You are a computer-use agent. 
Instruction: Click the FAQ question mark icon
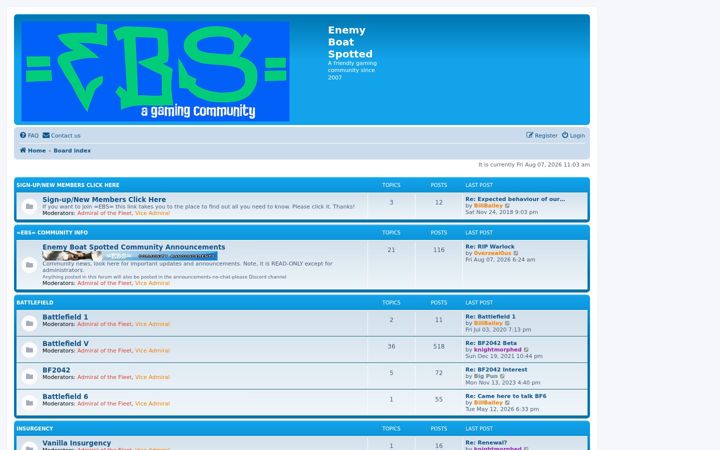pos(23,135)
